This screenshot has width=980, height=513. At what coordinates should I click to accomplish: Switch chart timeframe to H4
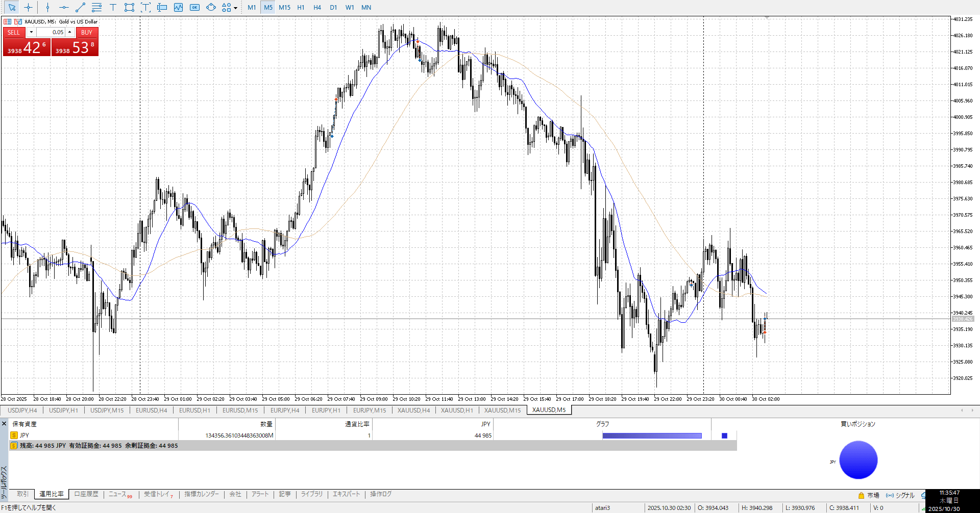[317, 7]
